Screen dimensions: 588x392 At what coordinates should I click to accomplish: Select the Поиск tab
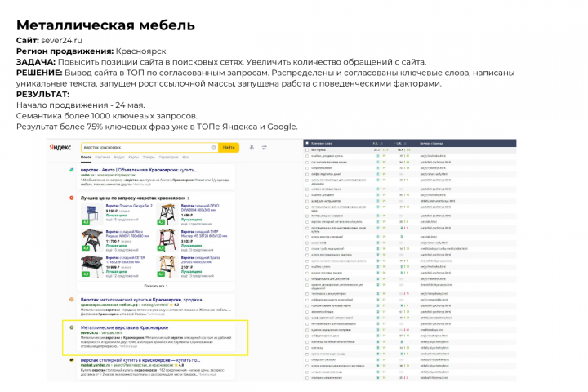tap(86, 157)
